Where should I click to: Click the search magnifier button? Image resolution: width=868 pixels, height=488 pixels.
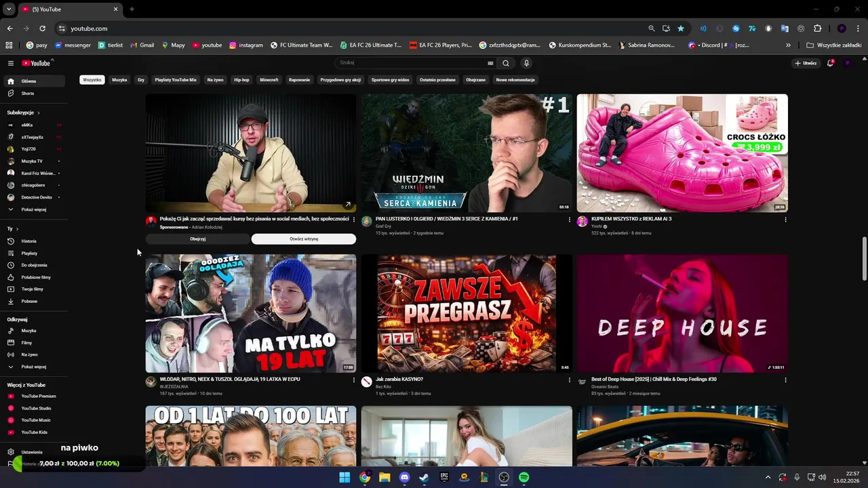(505, 63)
